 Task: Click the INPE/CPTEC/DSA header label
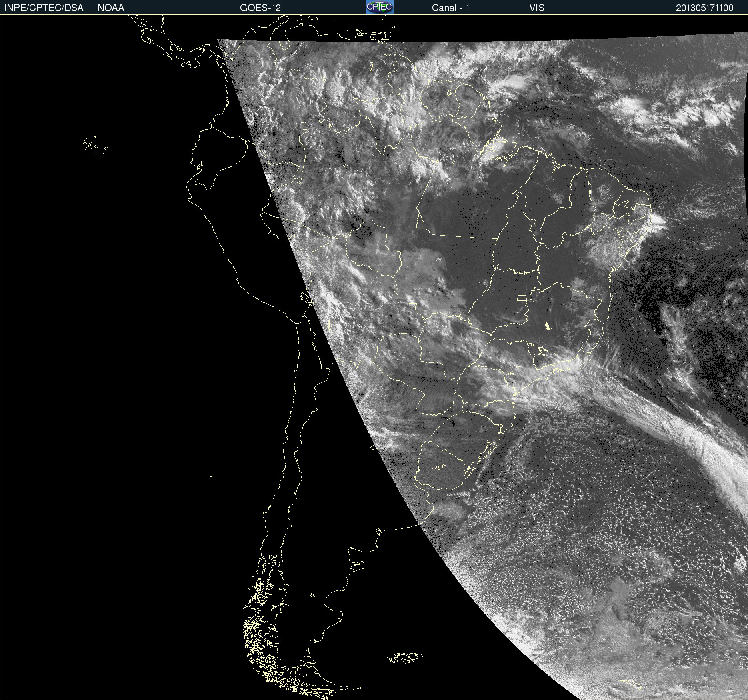[x=44, y=8]
